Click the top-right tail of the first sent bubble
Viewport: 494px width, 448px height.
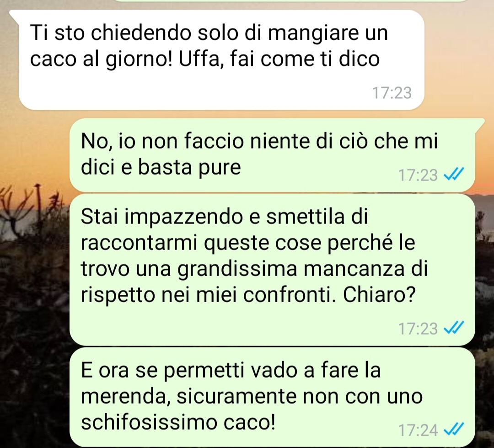tap(479, 123)
